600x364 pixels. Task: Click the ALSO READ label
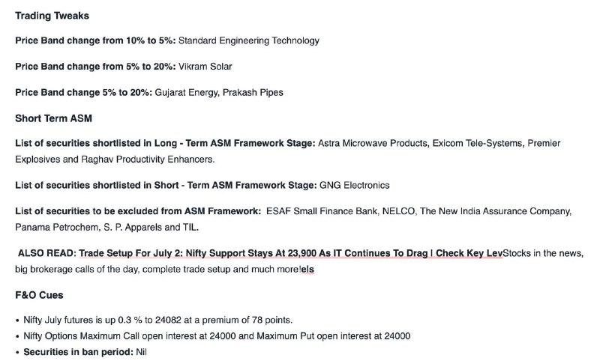point(47,253)
